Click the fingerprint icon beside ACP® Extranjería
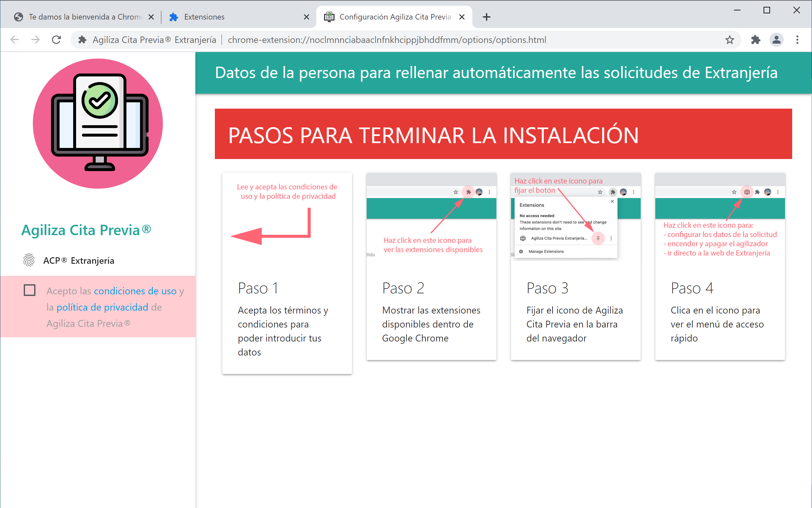The width and height of the screenshot is (812, 508). 29,261
